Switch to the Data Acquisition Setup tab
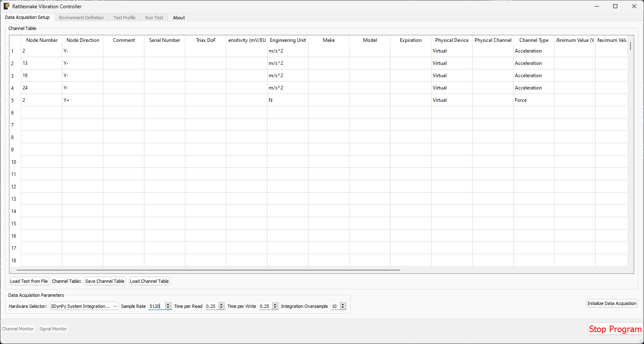The image size is (644, 344). point(27,18)
